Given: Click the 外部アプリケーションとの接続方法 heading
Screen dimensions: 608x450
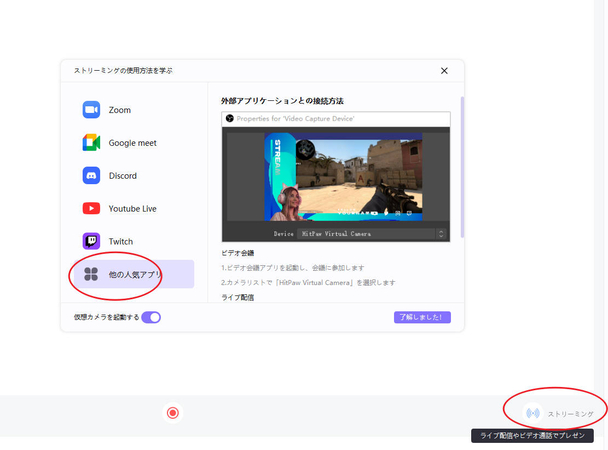Looking at the screenshot, I should [282, 101].
